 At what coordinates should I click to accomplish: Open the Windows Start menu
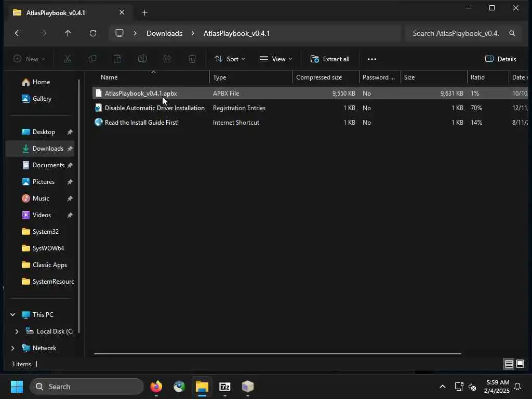point(17,387)
